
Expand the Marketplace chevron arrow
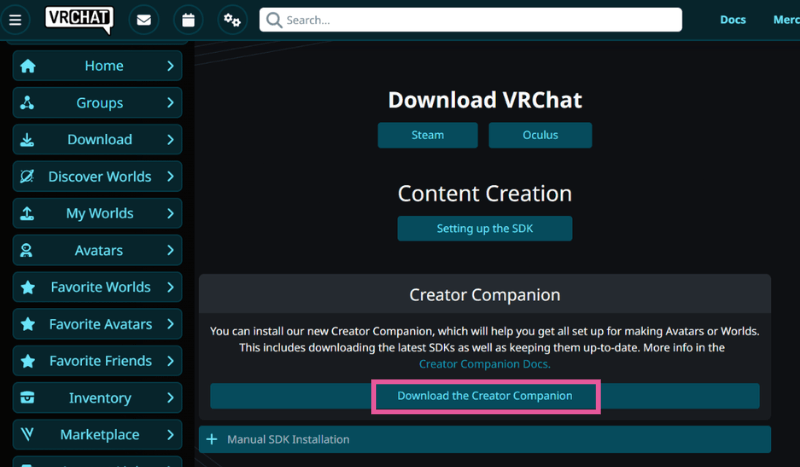[x=170, y=435]
